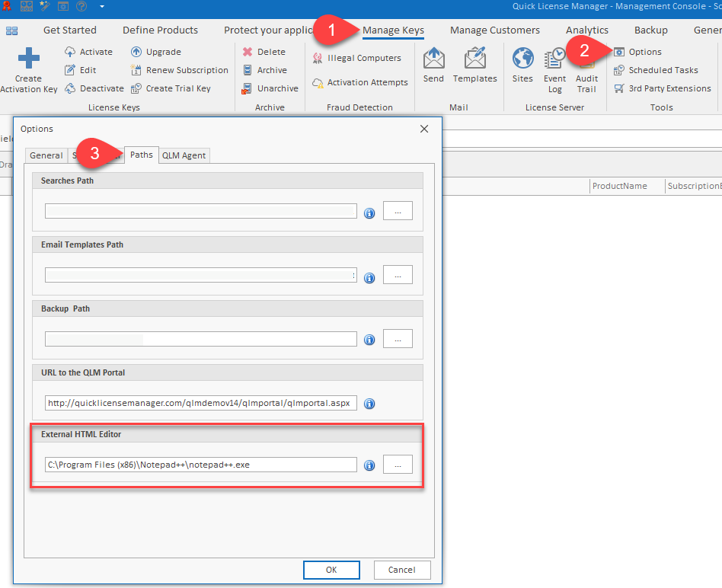This screenshot has height=588, width=722.
Task: Click the application menu grid icon
Action: [12, 31]
